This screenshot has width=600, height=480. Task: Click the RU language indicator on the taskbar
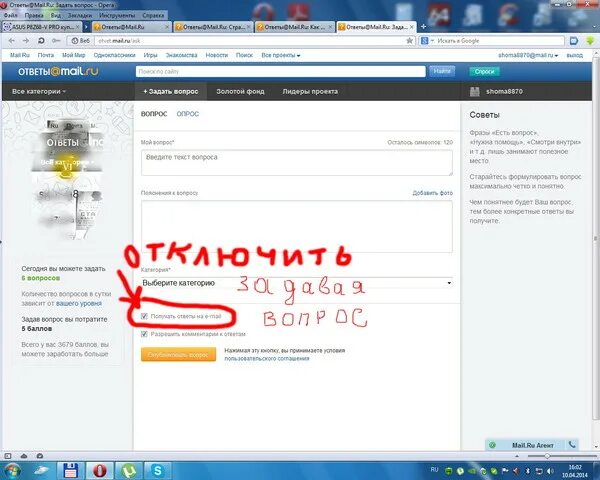click(x=434, y=470)
